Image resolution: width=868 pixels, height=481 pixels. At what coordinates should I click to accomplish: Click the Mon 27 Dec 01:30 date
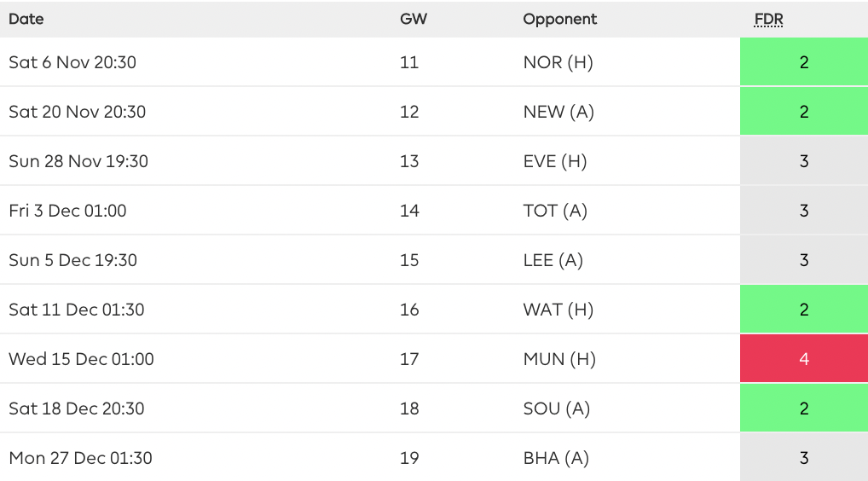pyautogui.click(x=80, y=458)
